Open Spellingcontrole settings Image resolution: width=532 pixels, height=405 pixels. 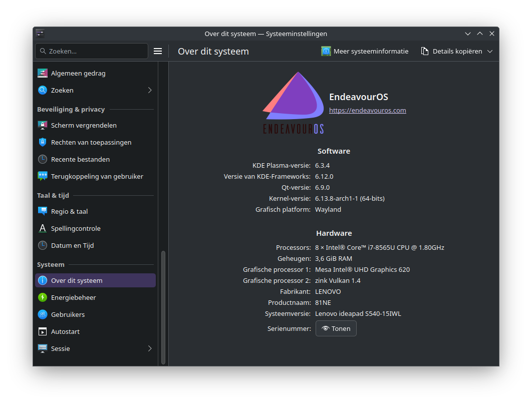[x=95, y=229]
